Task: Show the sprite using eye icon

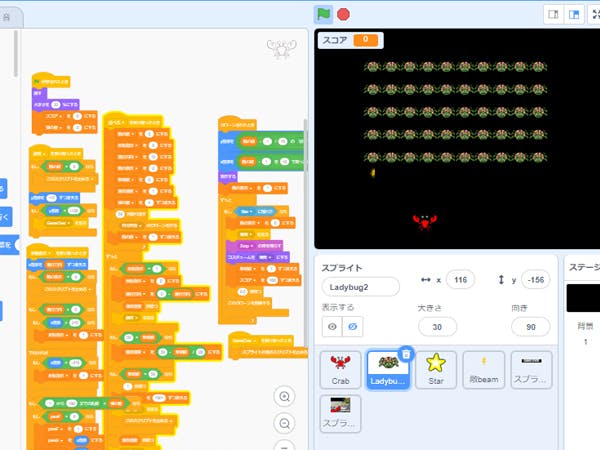Action: click(331, 327)
